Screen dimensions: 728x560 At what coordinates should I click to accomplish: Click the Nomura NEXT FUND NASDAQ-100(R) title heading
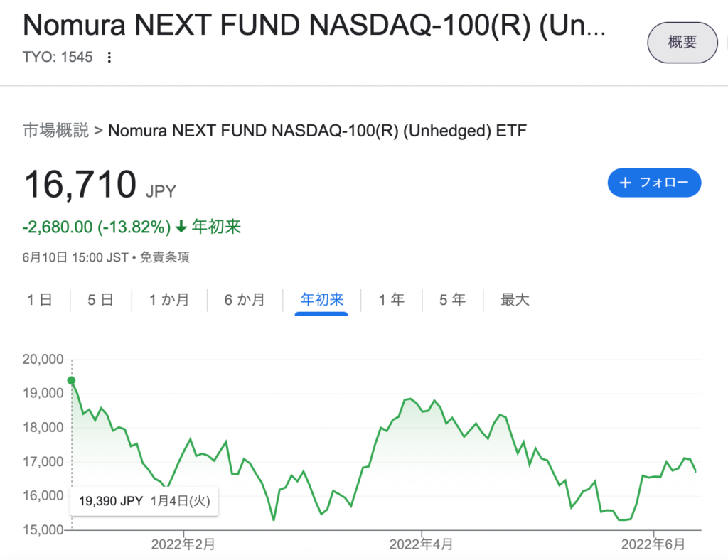314,25
